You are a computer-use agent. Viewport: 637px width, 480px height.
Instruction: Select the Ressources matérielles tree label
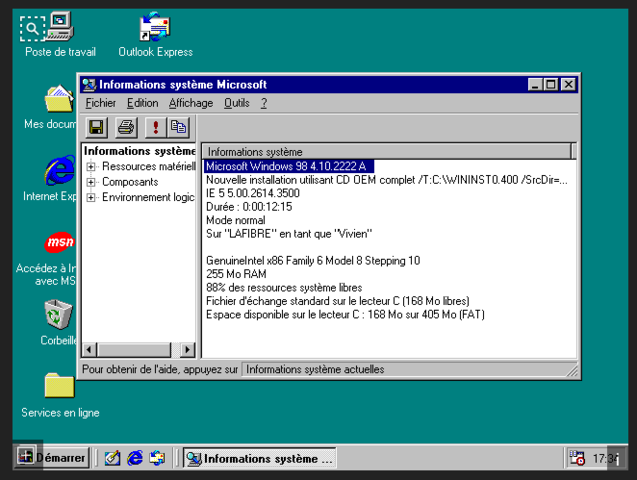pos(149,166)
